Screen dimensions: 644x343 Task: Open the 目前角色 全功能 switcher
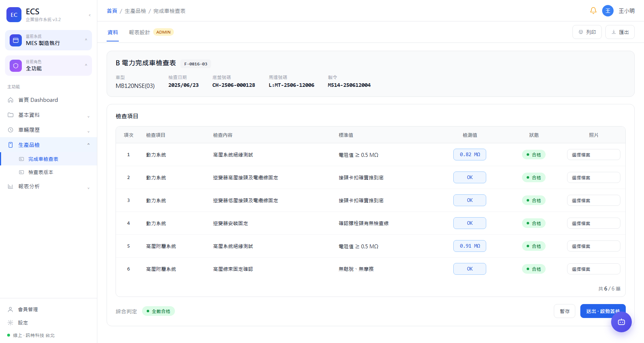pos(48,65)
